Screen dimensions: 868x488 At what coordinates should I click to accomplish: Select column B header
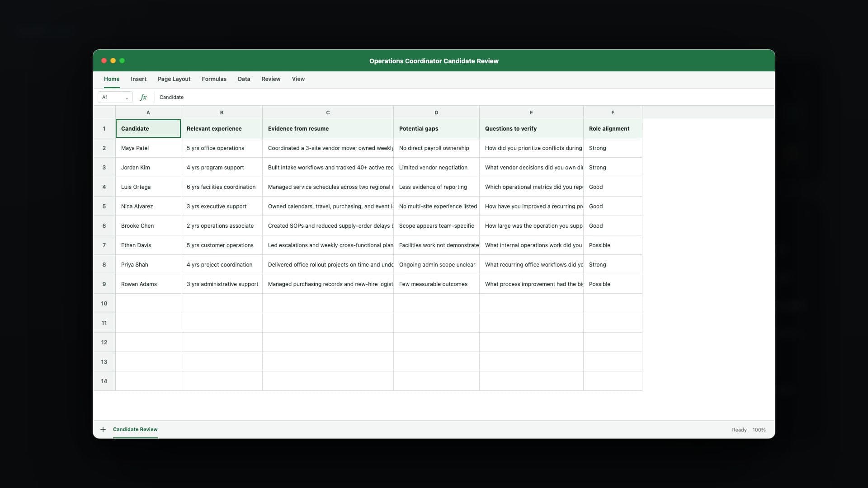222,113
